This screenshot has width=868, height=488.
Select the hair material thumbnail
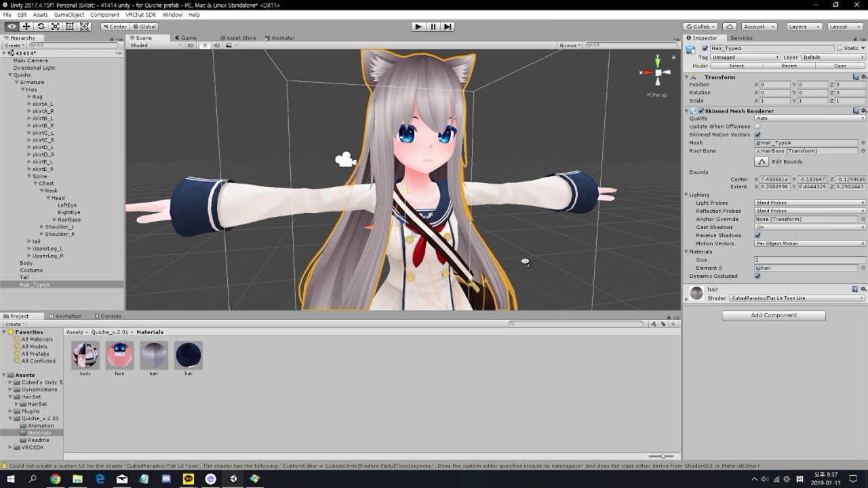(154, 355)
